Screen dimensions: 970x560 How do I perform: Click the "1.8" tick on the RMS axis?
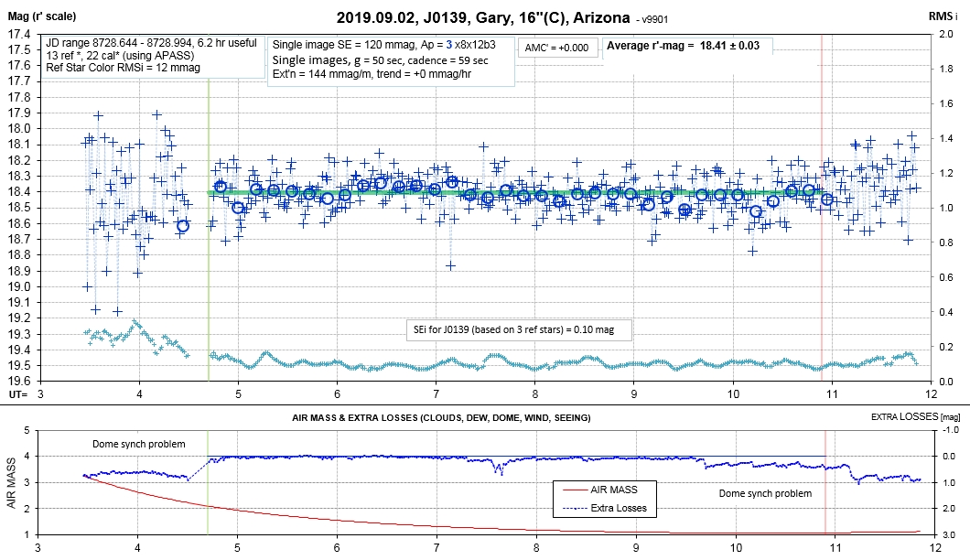(x=946, y=69)
